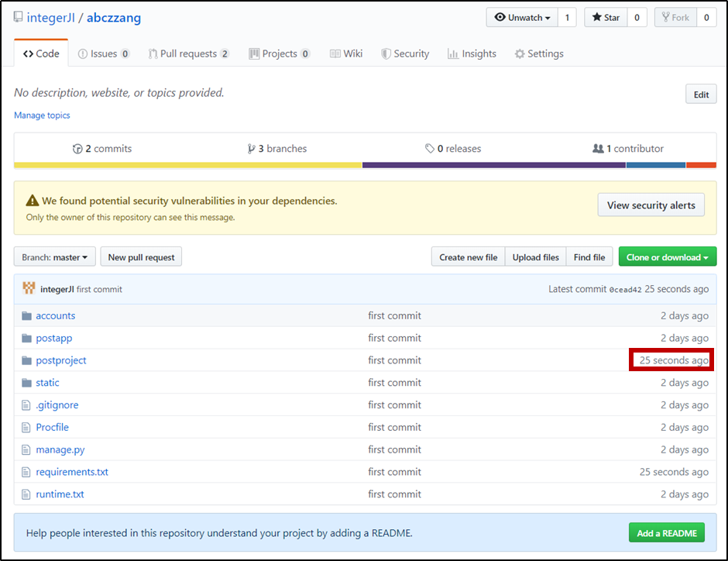The image size is (728, 561).
Task: Click the runtime.txt file icon
Action: pos(26,494)
